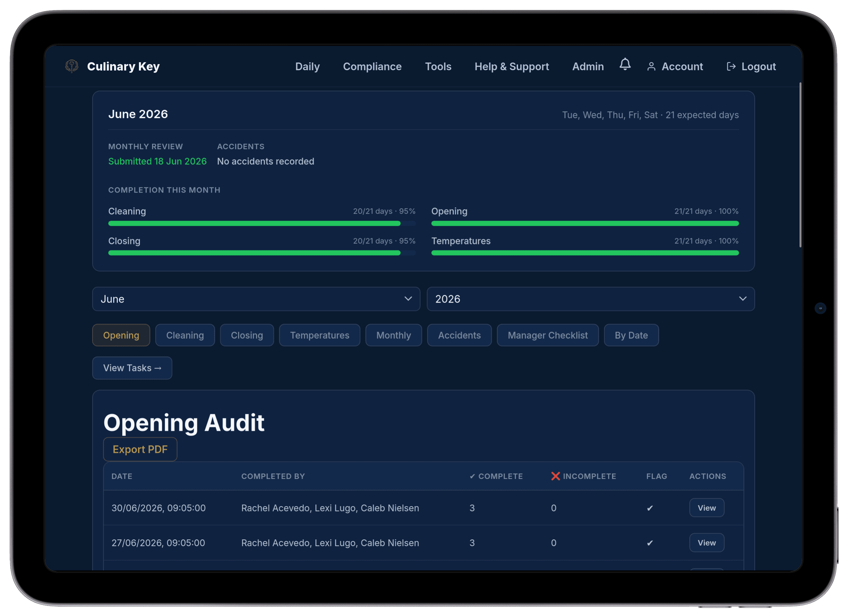Expand year selector chevron arrow
Image resolution: width=847 pixels, height=616 pixels.
coord(743,299)
